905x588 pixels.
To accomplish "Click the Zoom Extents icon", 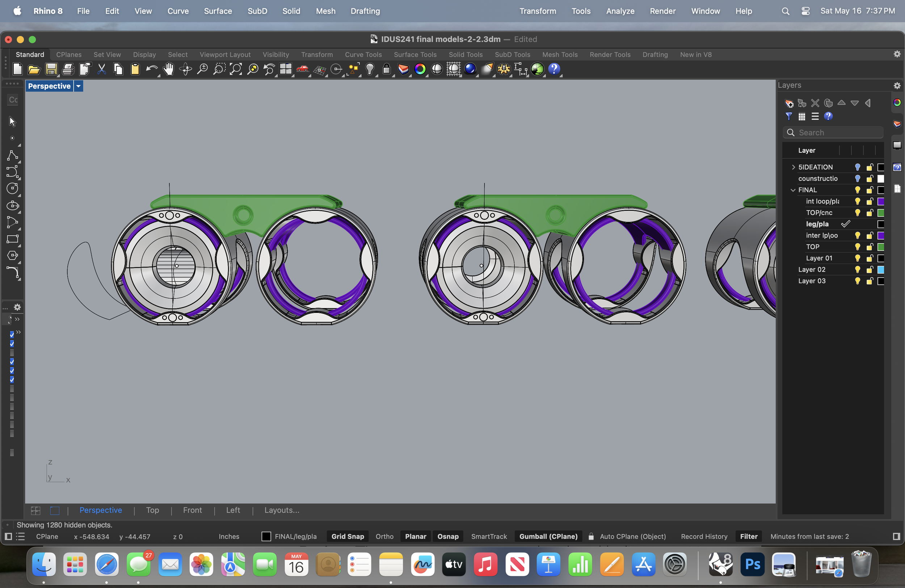I will click(x=235, y=69).
